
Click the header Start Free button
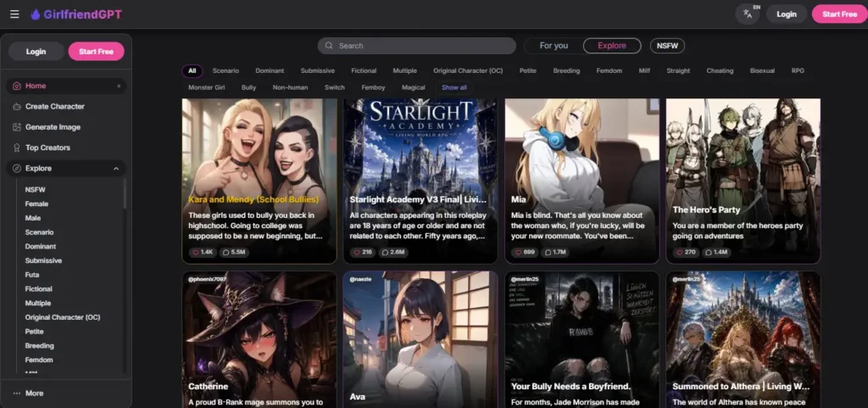click(839, 14)
